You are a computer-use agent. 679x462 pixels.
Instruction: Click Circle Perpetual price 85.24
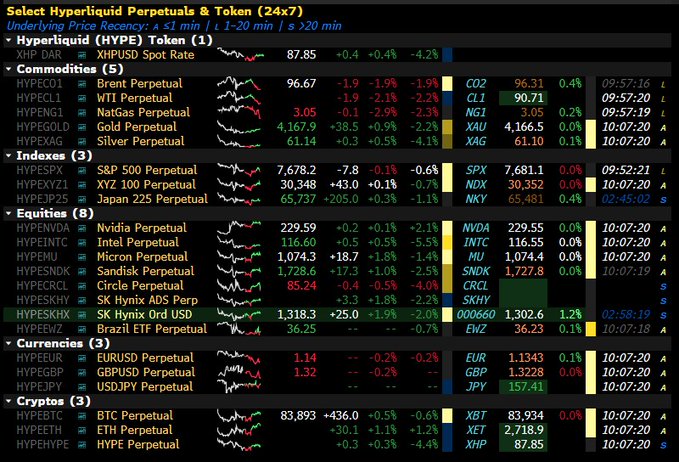point(302,286)
